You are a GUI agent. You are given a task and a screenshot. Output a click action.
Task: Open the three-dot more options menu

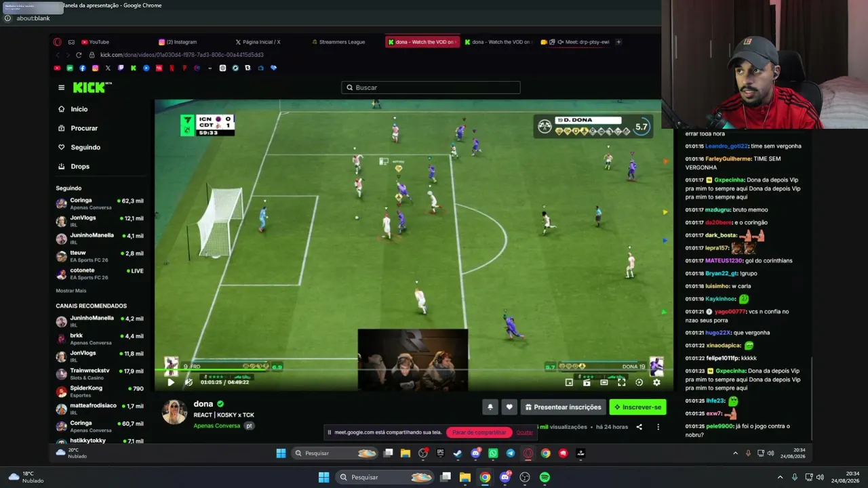pyautogui.click(x=658, y=427)
